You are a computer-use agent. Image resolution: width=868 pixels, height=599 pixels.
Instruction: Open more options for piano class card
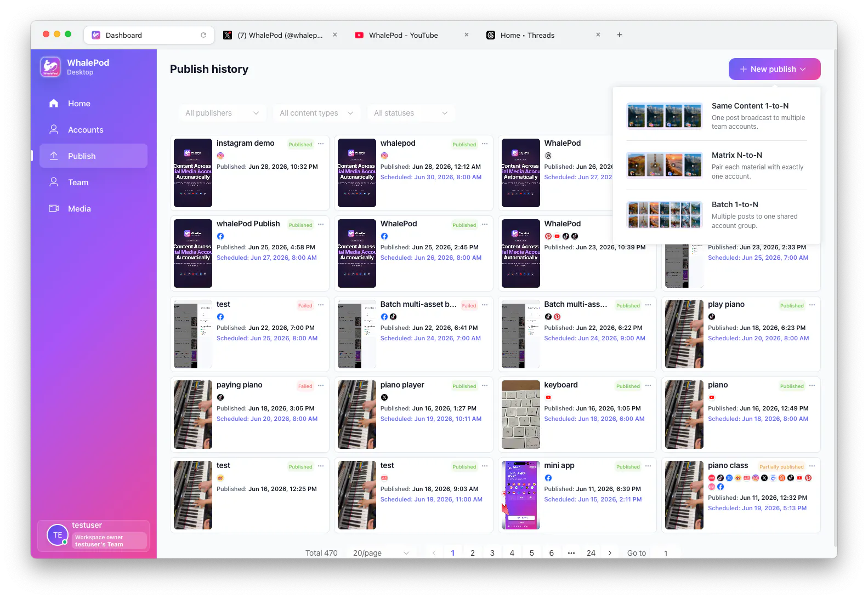pyautogui.click(x=812, y=466)
